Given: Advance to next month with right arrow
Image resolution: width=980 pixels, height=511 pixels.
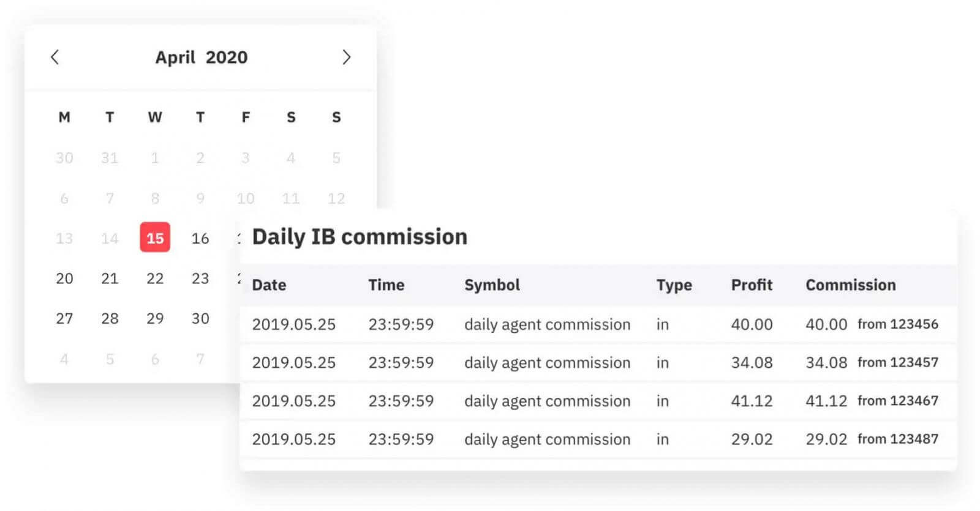Looking at the screenshot, I should pos(346,58).
